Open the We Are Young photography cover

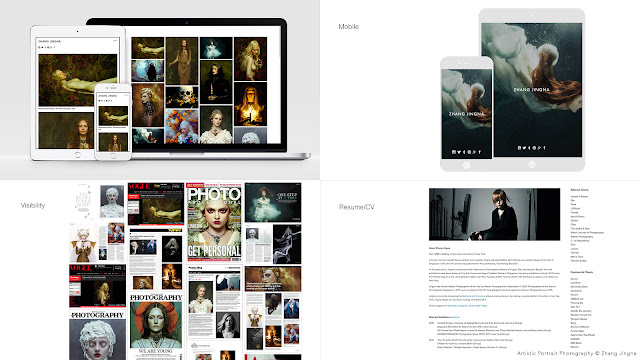coord(156,325)
